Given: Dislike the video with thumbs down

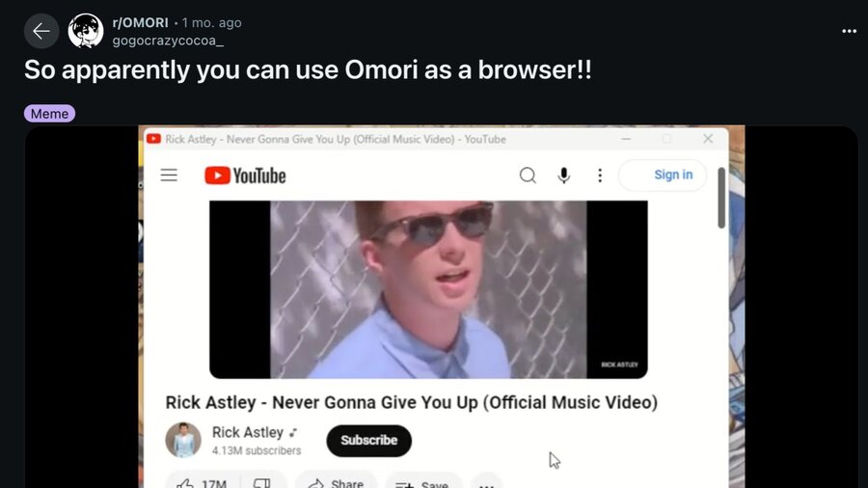Looking at the screenshot, I should (262, 483).
